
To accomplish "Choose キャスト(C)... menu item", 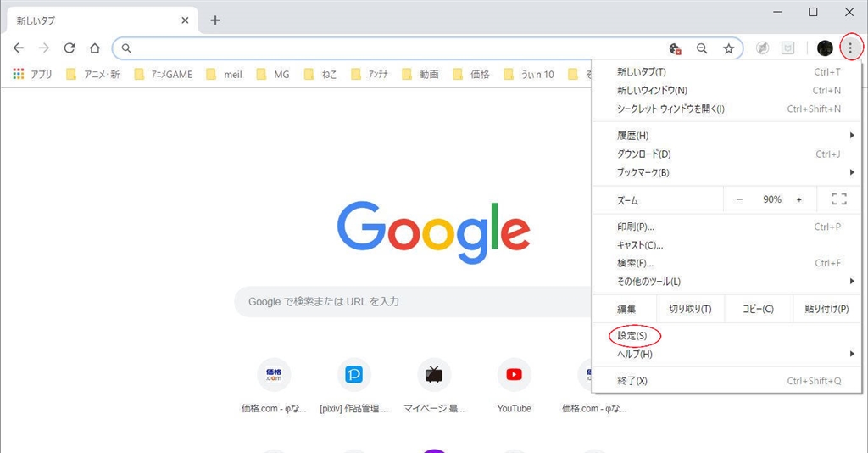I will (x=726, y=245).
